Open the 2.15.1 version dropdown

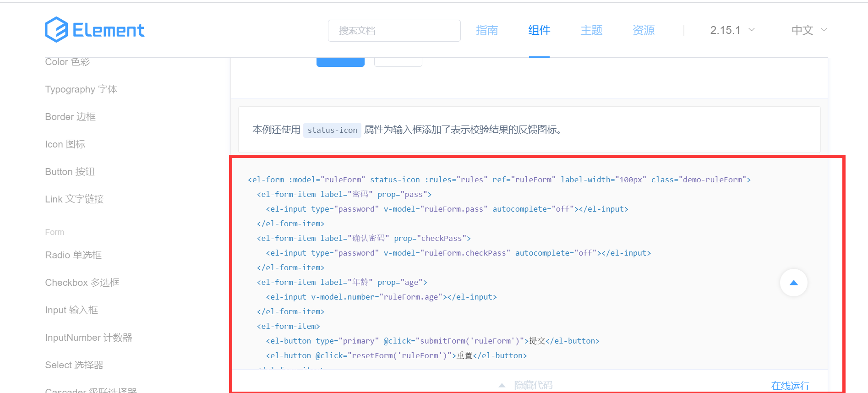coord(732,30)
